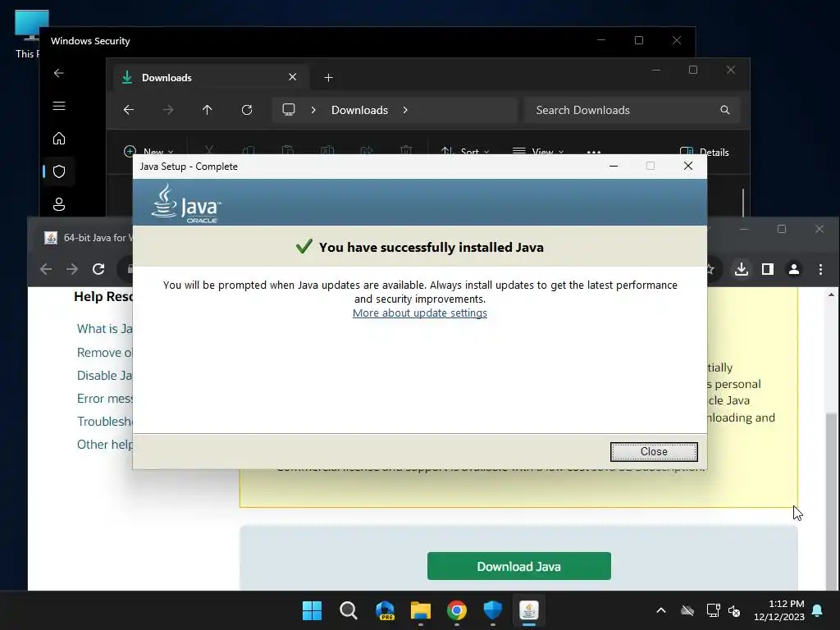Open Account protection person icon

(59, 204)
